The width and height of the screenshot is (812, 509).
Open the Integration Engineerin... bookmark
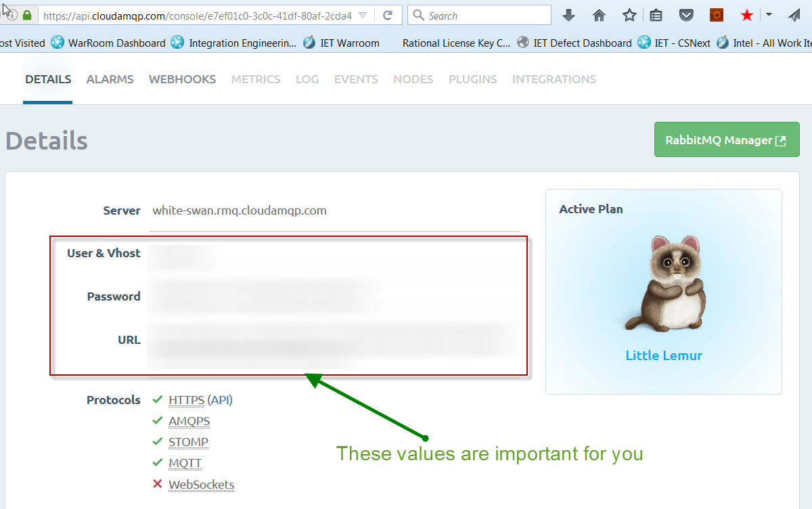(233, 43)
